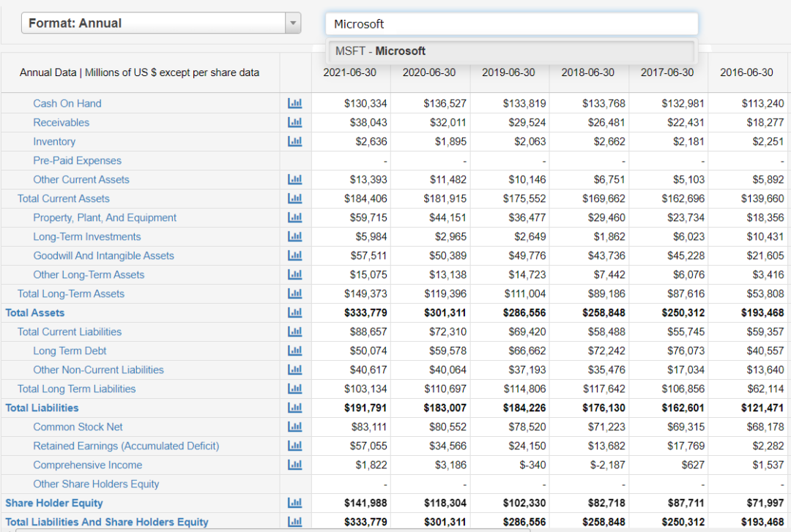Open chart icon for Share Holder Equity
The height and width of the screenshot is (532, 791).
tap(294, 503)
